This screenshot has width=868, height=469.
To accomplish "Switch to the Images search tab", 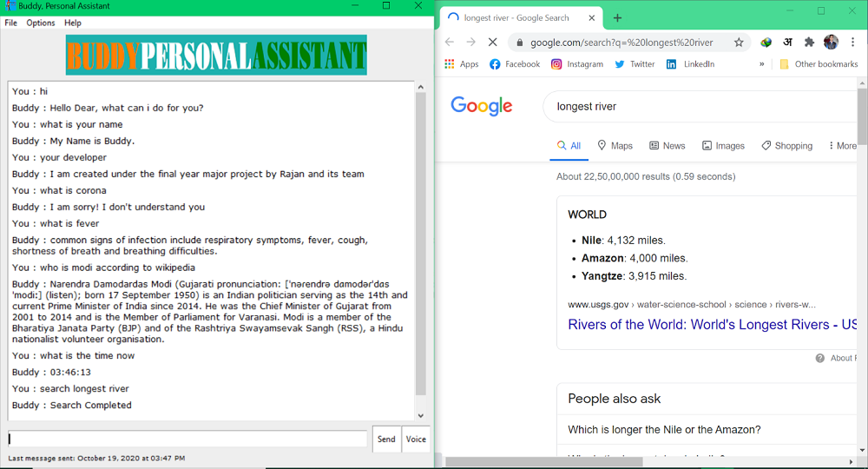I will point(723,146).
